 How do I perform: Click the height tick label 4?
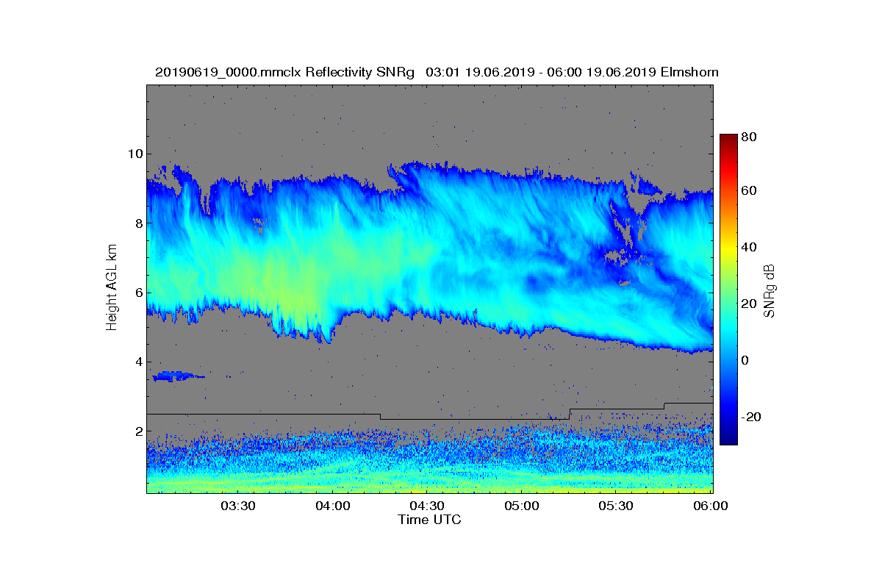[x=138, y=362]
